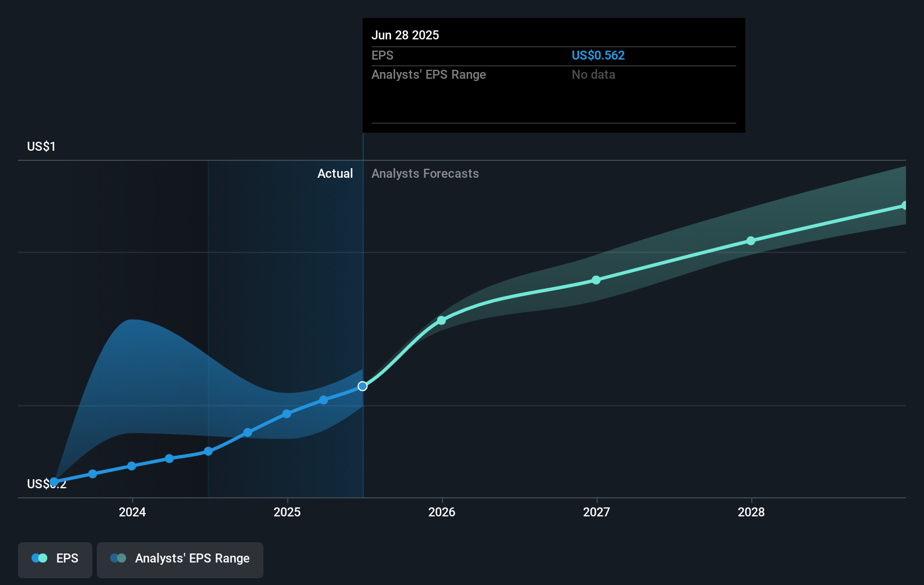Click the EPS data point at 2024

click(x=132, y=466)
